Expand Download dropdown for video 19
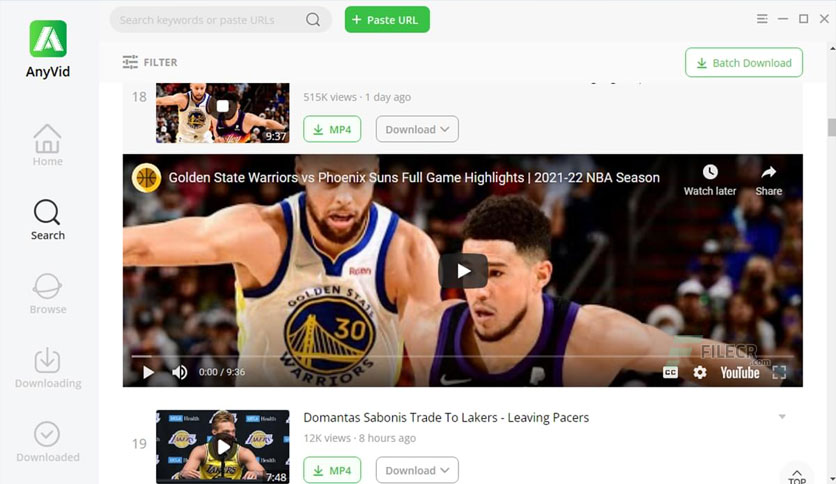The image size is (836, 484). click(417, 470)
